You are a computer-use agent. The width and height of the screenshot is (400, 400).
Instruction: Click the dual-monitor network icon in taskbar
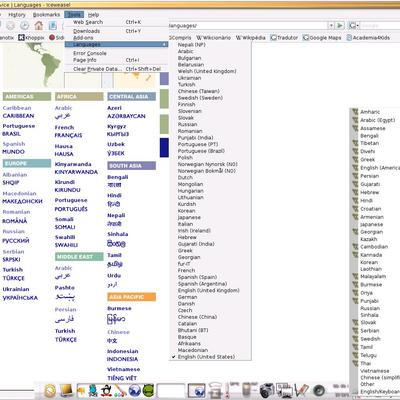pyautogui.click(x=284, y=390)
